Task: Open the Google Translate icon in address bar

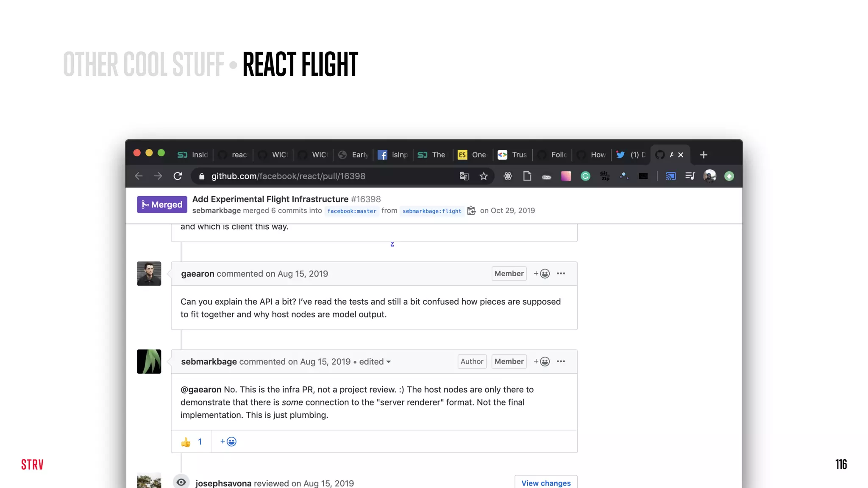Action: 464,176
